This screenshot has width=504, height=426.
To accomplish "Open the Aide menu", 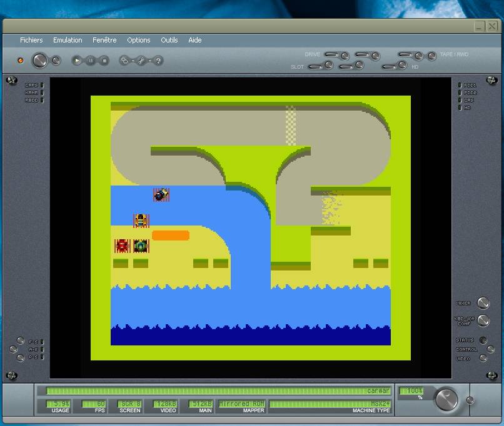I will (x=195, y=40).
